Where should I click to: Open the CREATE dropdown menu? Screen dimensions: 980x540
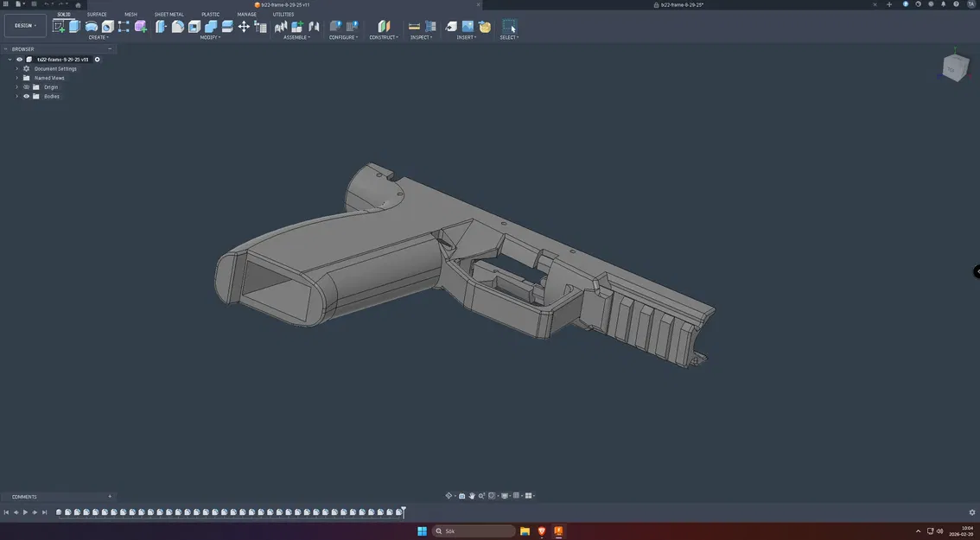(99, 37)
